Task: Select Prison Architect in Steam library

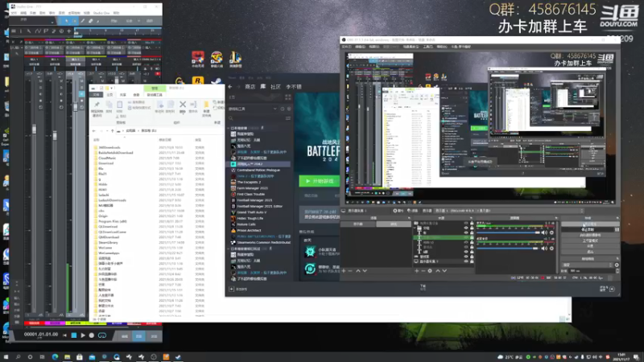Action: (249, 230)
